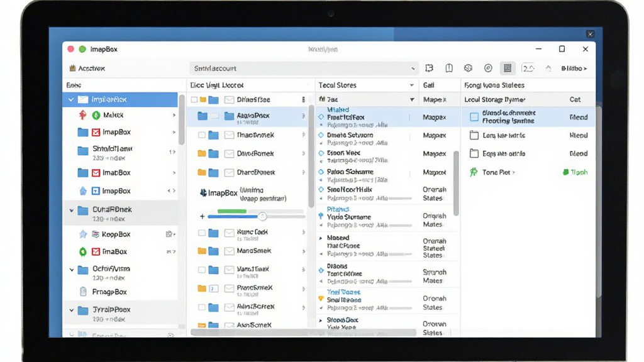Collapse the JyralpPoex folder chevron
This screenshot has width=644, height=362.
point(72,310)
